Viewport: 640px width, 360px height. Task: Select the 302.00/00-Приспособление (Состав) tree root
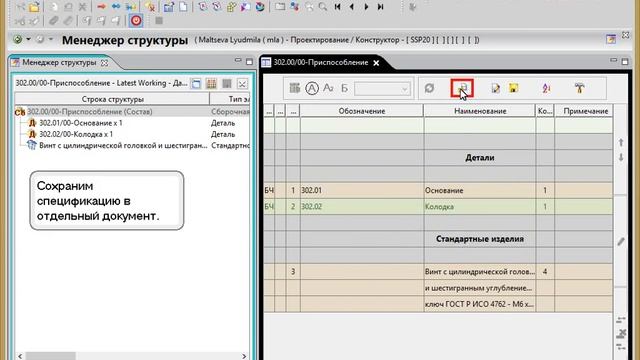(89, 111)
